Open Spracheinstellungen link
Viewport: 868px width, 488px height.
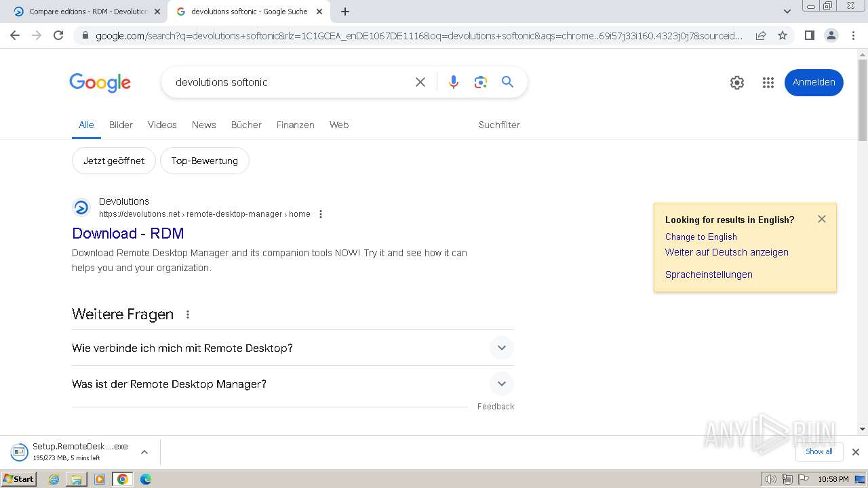(709, 274)
